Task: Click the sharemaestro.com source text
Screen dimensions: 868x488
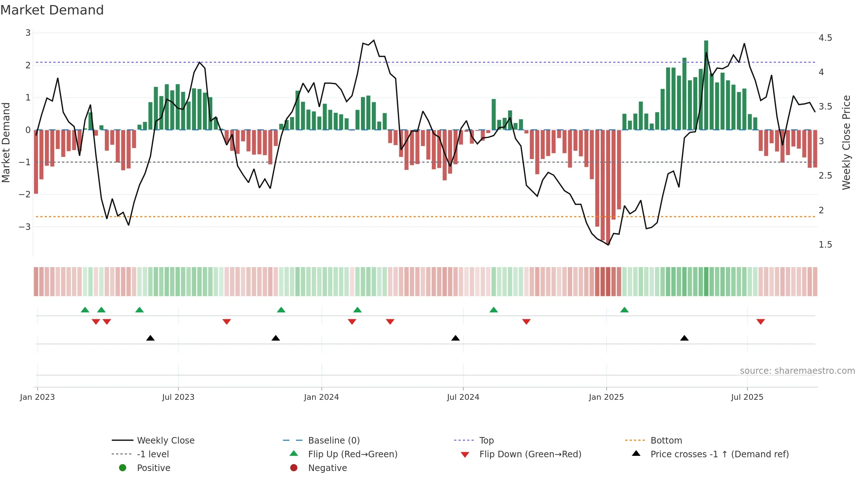Action: (797, 371)
